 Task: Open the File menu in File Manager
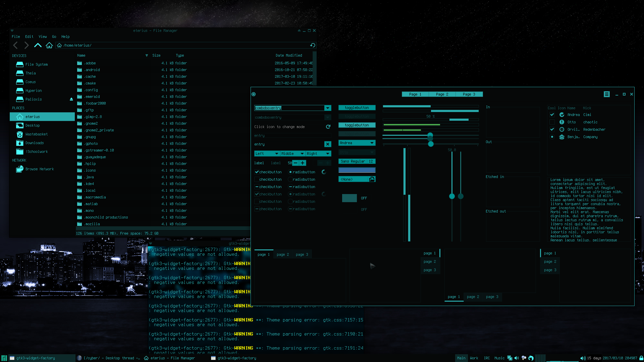pyautogui.click(x=16, y=37)
